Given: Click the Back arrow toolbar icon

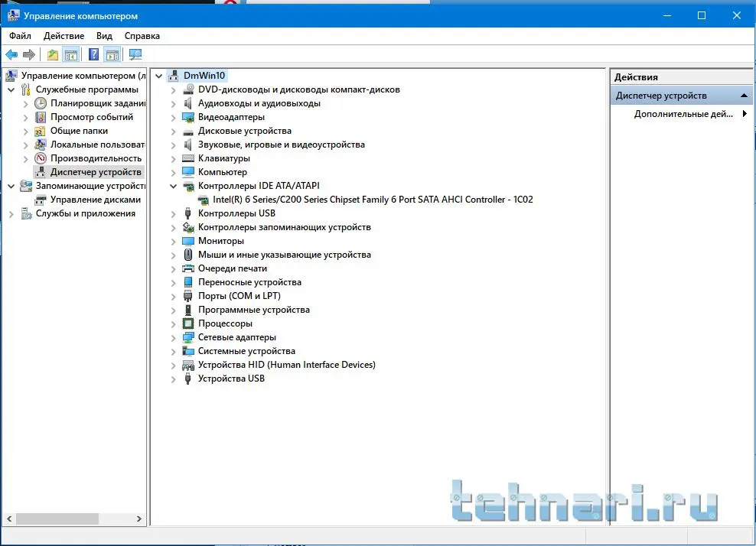Looking at the screenshot, I should (11, 55).
